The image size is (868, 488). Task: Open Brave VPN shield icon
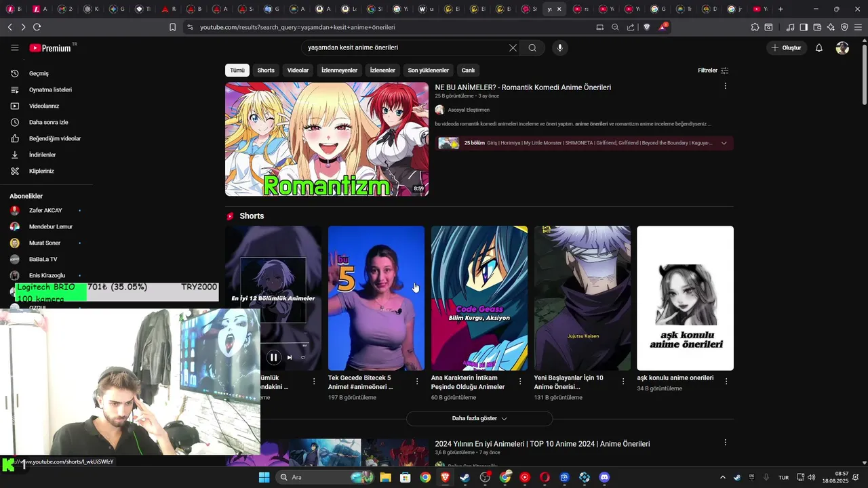[844, 27]
